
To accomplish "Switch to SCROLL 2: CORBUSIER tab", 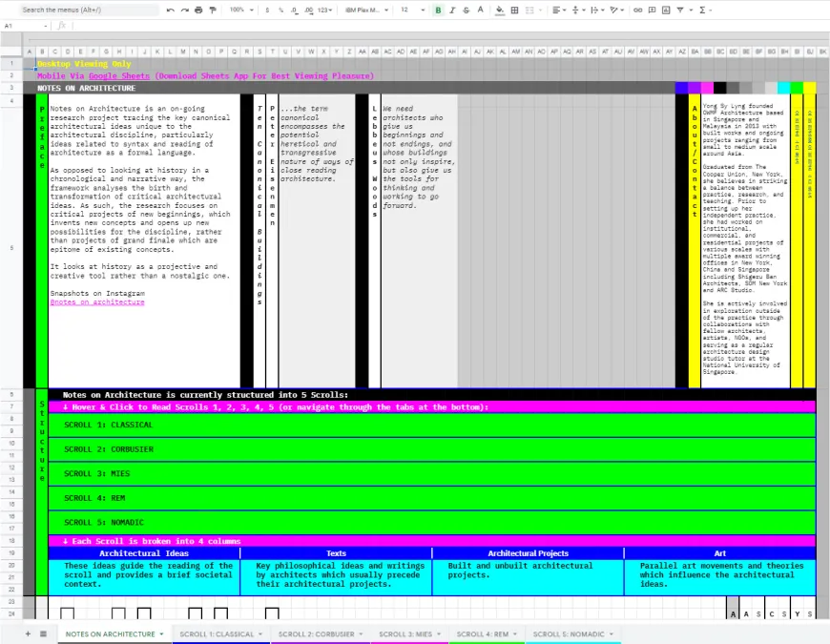I will [316, 634].
